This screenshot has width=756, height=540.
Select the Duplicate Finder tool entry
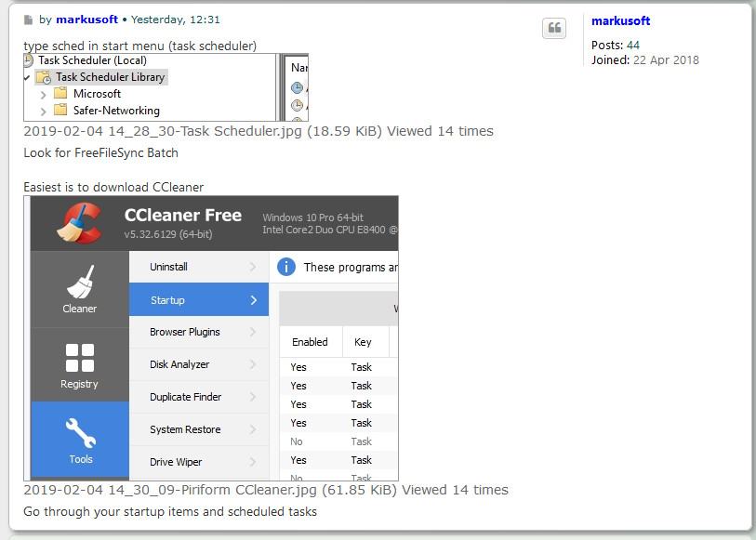199,397
